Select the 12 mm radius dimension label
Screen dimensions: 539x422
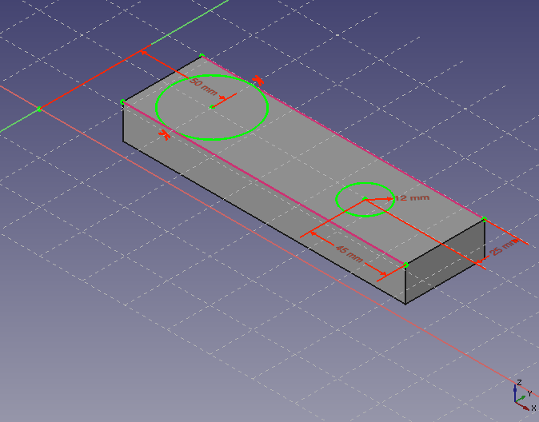(412, 198)
